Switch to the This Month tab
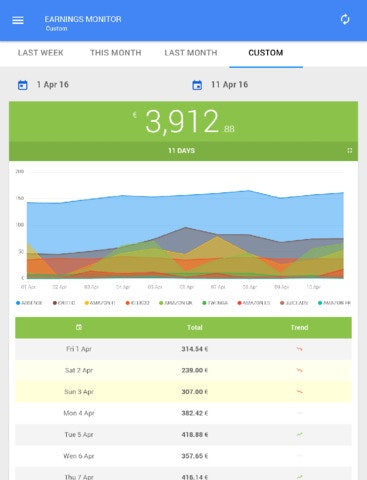The image size is (367, 480). pos(116,53)
